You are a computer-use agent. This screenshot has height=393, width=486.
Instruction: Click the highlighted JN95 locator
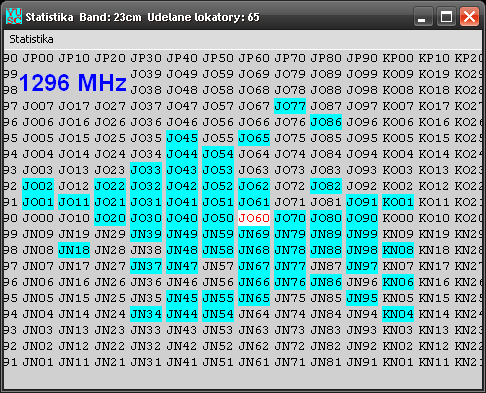pos(362,298)
